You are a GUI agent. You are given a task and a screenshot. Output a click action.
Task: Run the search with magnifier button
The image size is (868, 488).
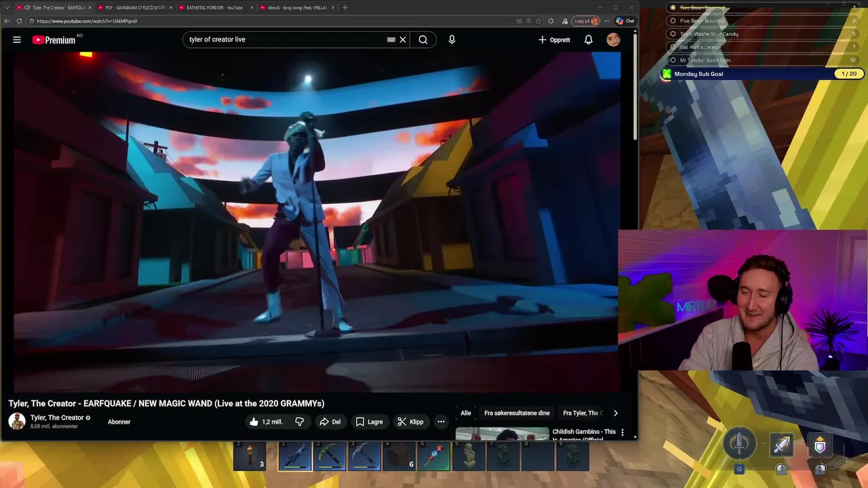[423, 39]
